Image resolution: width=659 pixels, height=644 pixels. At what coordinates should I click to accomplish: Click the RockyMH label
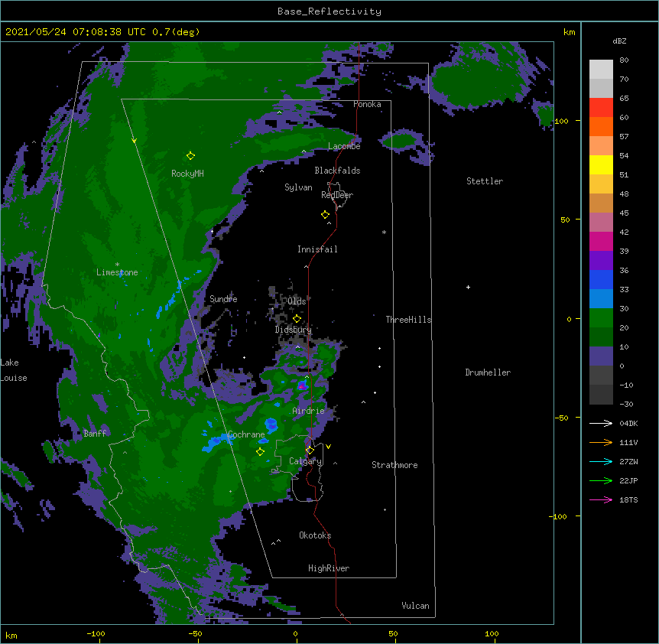(187, 174)
